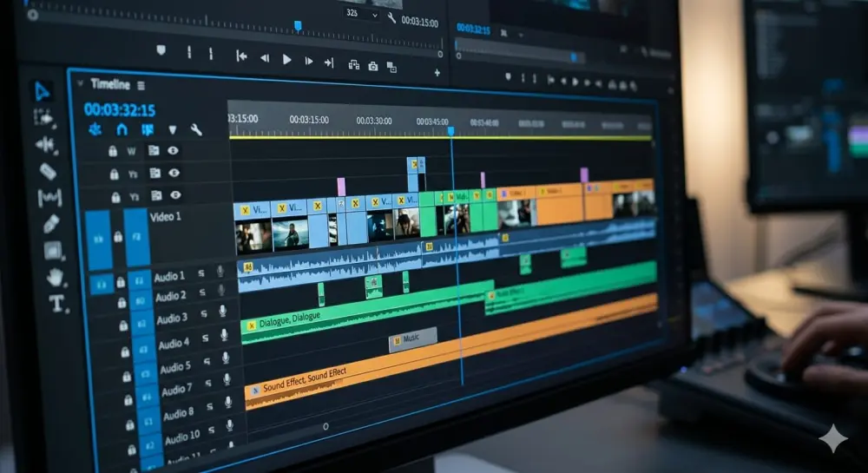868x473 pixels.
Task: Select the Slip tool
Action: [49, 198]
